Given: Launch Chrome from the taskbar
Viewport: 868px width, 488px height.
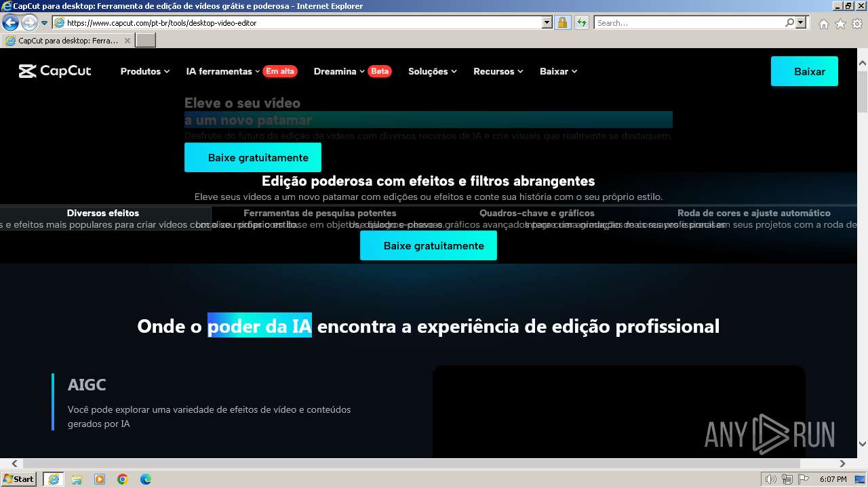Looking at the screenshot, I should click(123, 479).
